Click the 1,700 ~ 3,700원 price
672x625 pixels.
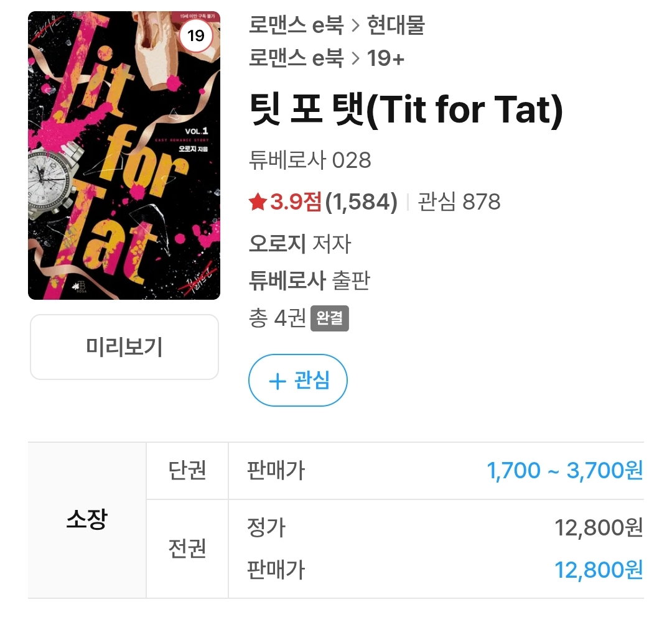[x=565, y=471]
